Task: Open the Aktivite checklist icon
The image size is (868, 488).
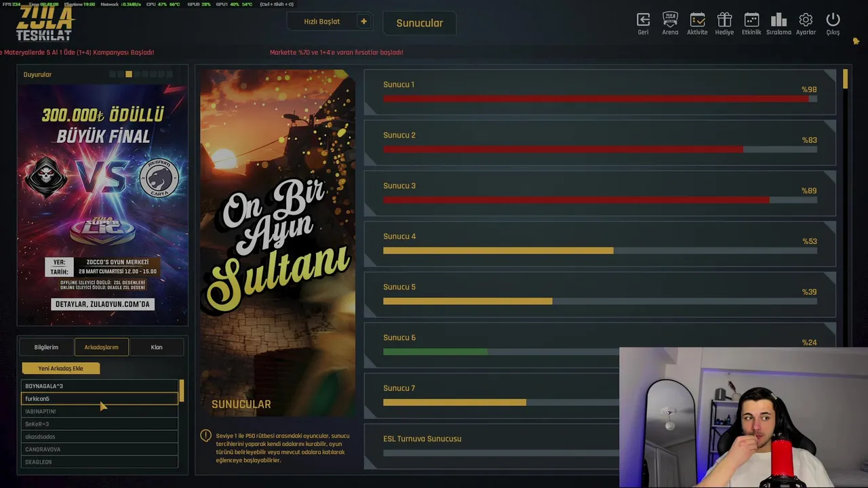Action: click(697, 20)
